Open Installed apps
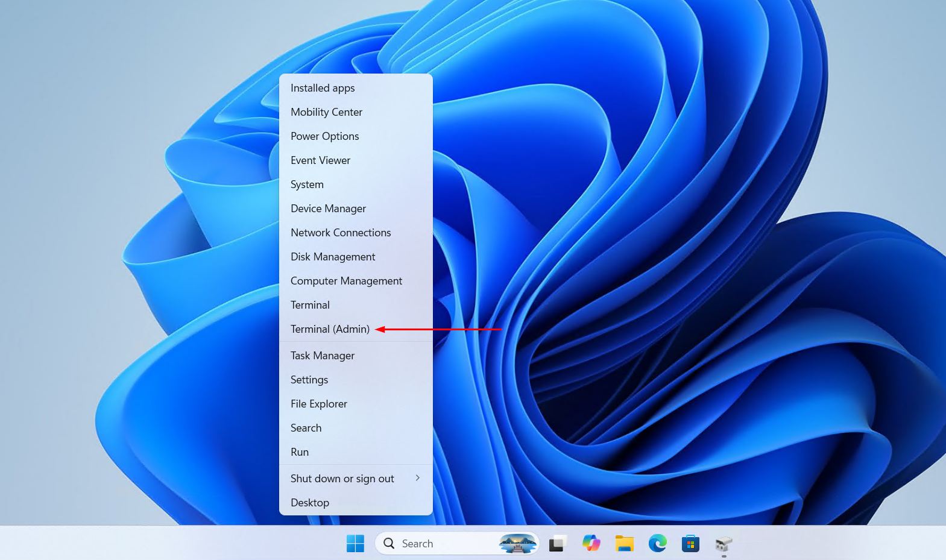Image resolution: width=946 pixels, height=560 pixels. point(356,88)
